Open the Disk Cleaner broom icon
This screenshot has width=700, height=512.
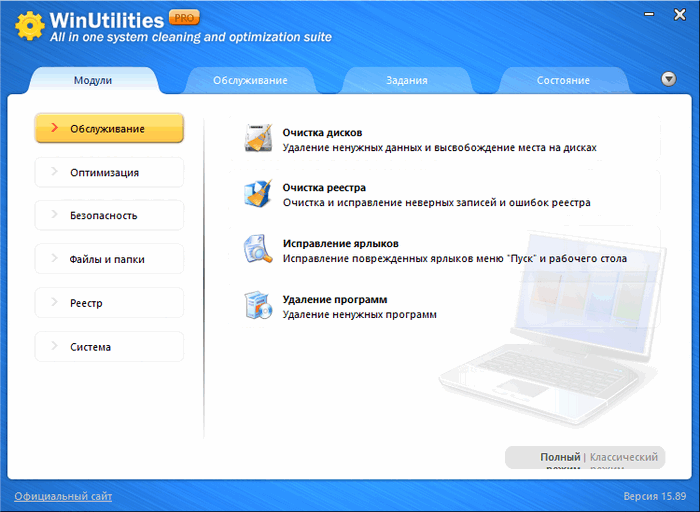click(x=258, y=138)
